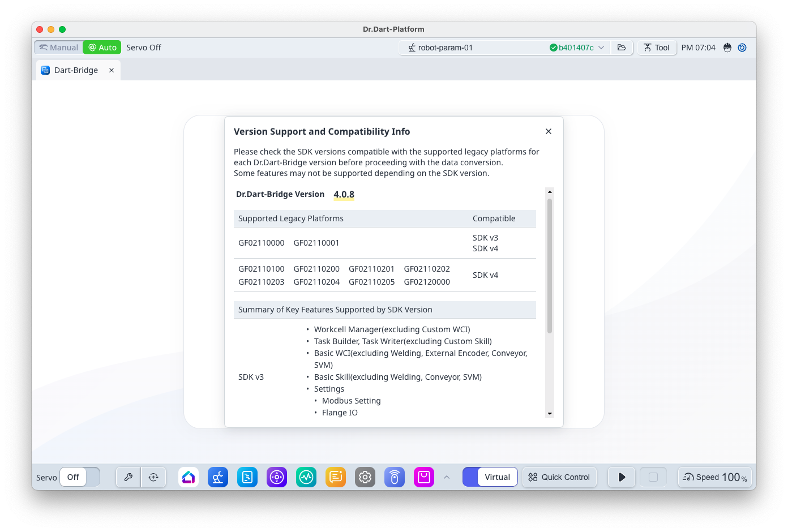Close the Version Support dialog

548,131
